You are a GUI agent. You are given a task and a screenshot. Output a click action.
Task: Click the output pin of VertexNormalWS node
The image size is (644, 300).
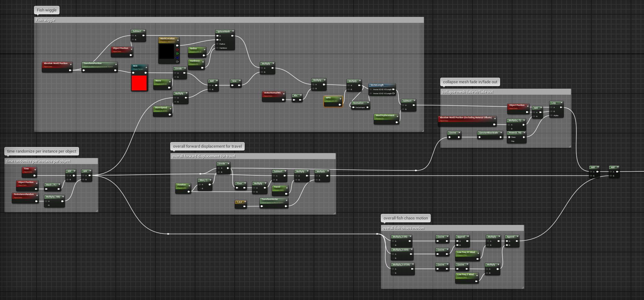[x=283, y=100]
